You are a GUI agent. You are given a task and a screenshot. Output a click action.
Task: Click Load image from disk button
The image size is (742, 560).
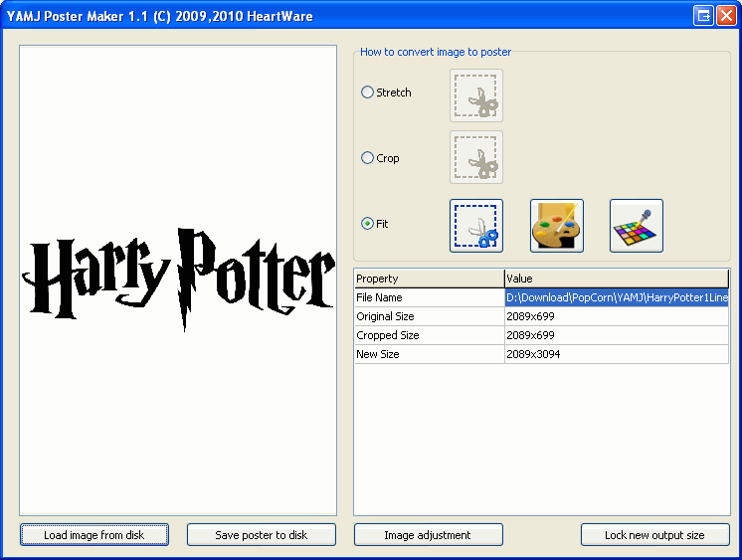94,535
